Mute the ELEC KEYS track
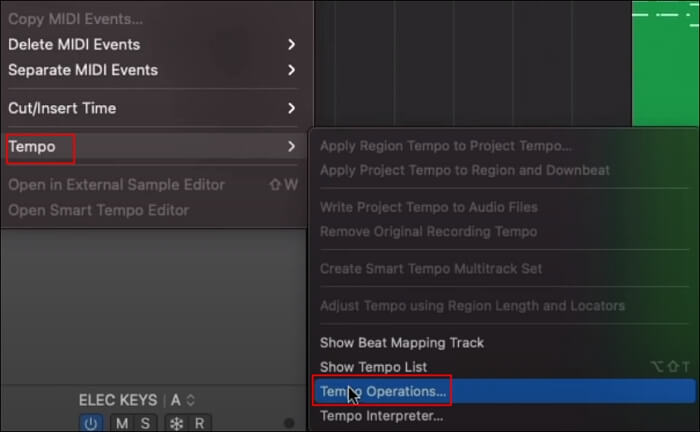The width and height of the screenshot is (700, 432). click(121, 423)
